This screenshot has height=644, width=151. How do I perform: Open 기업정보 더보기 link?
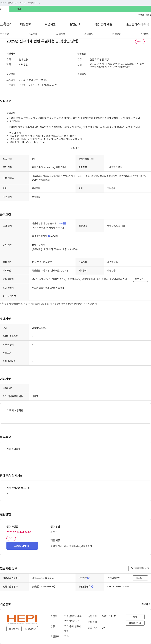tap(146, 604)
